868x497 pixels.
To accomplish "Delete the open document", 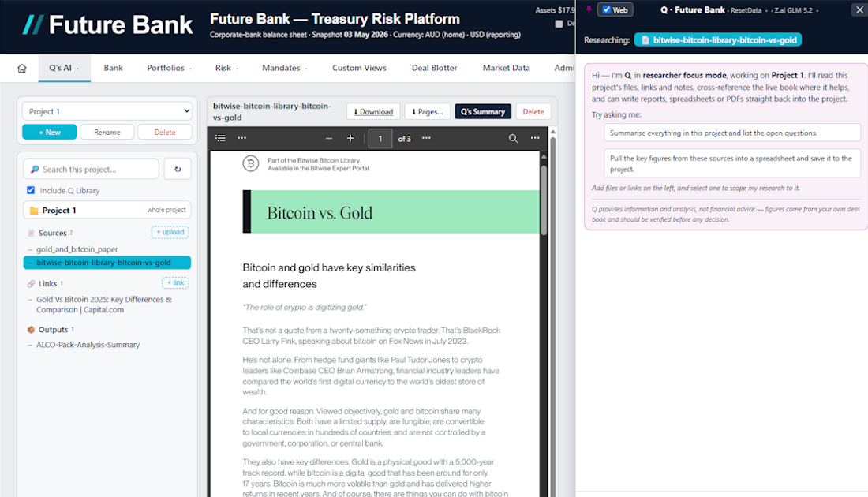I will (x=533, y=111).
